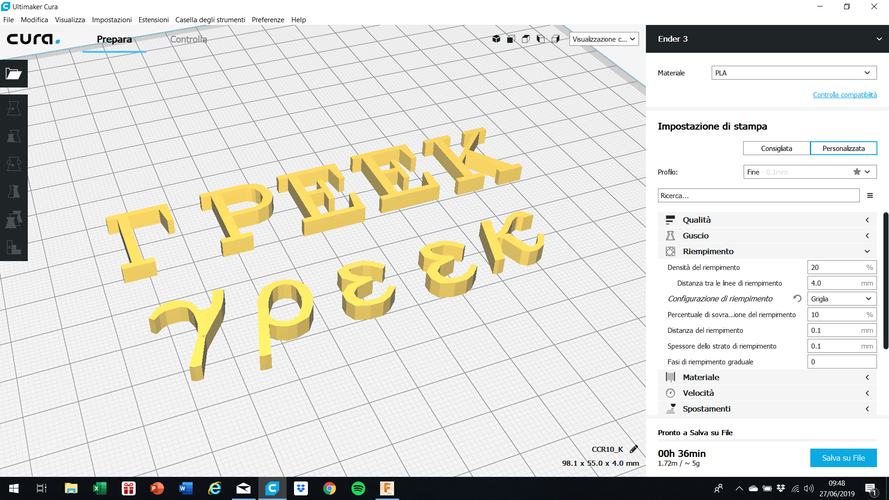This screenshot has height=500, width=889.
Task: Open Windows notification center icon
Action: (871, 488)
